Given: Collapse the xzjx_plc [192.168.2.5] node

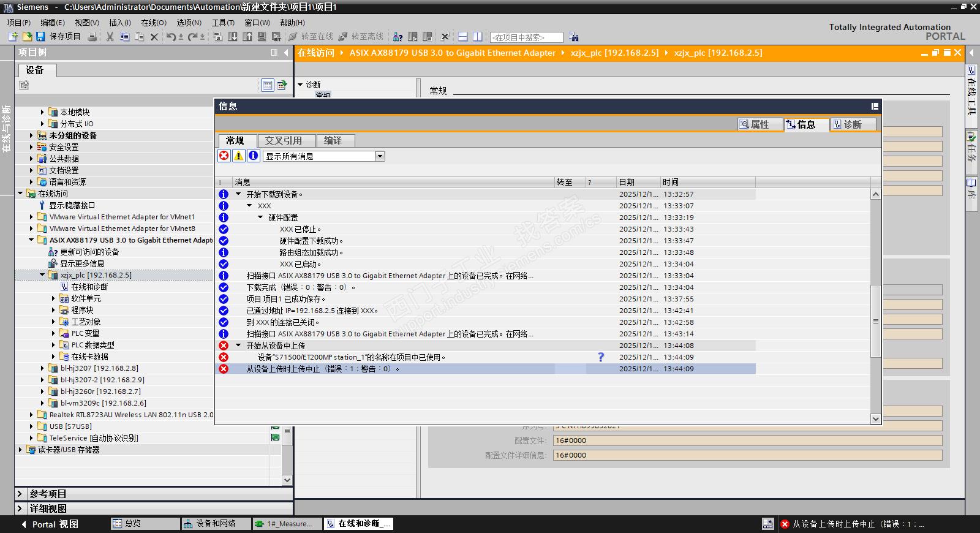Looking at the screenshot, I should (x=42, y=275).
